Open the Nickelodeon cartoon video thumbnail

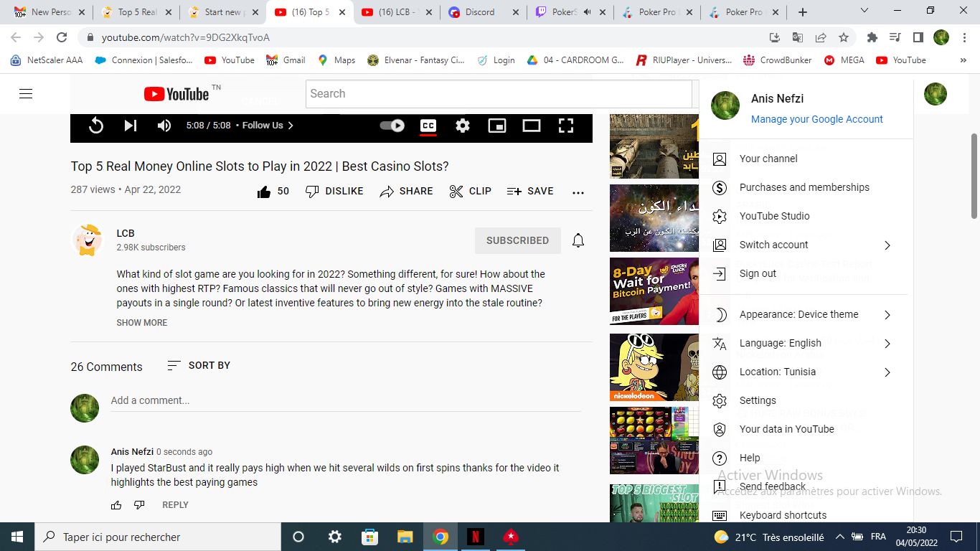[654, 367]
